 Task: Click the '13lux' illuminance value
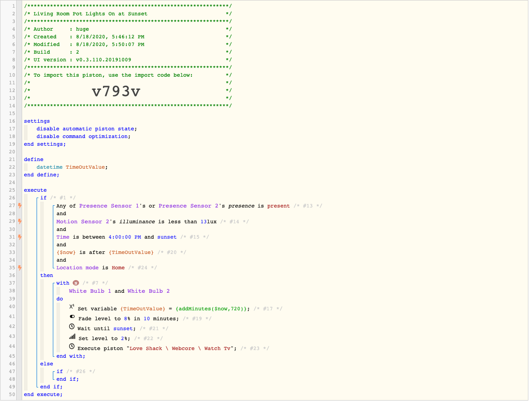pos(208,221)
